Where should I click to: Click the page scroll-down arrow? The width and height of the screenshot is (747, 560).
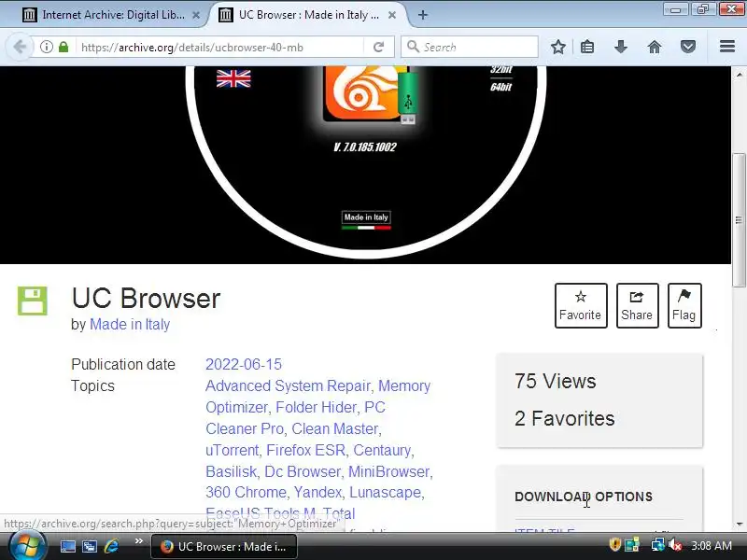coord(739,525)
